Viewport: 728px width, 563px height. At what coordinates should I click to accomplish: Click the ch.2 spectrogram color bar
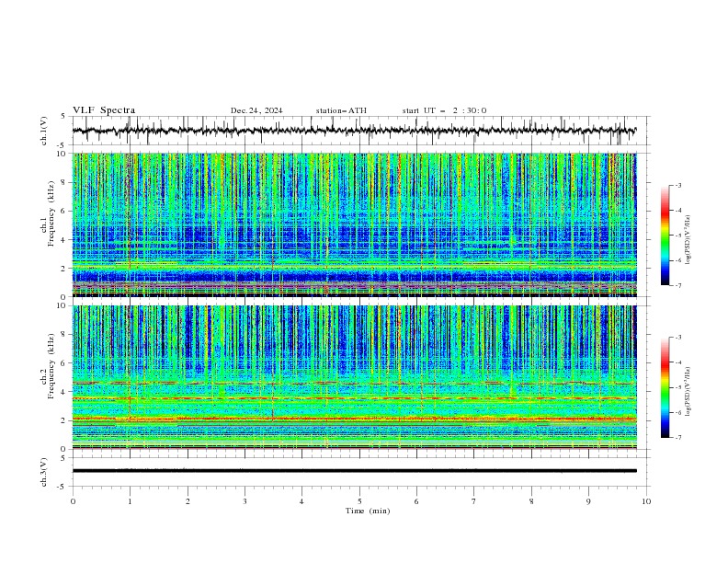click(665, 387)
